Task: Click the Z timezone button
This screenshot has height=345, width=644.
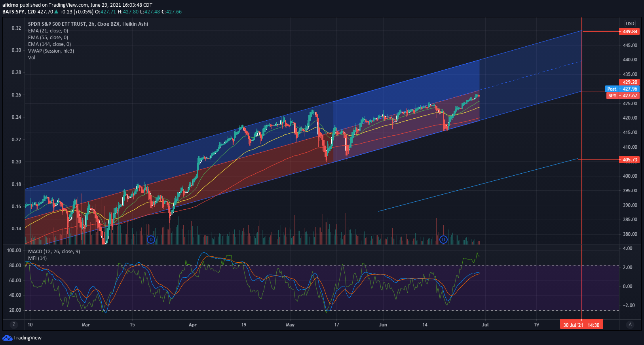Action: 14,324
